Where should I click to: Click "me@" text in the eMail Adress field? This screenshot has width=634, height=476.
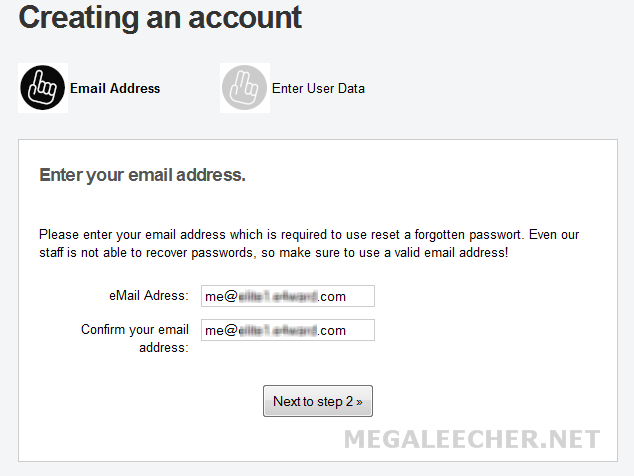[x=221, y=296]
